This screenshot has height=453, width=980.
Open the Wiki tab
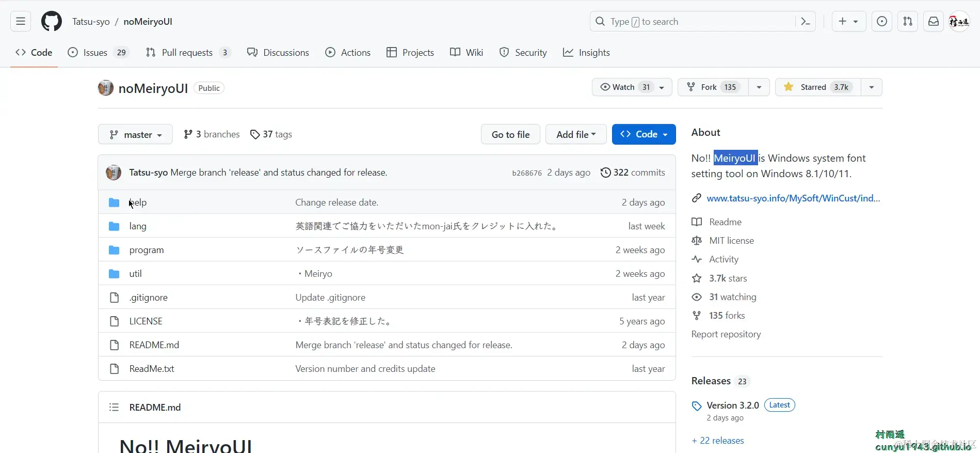[x=467, y=53]
